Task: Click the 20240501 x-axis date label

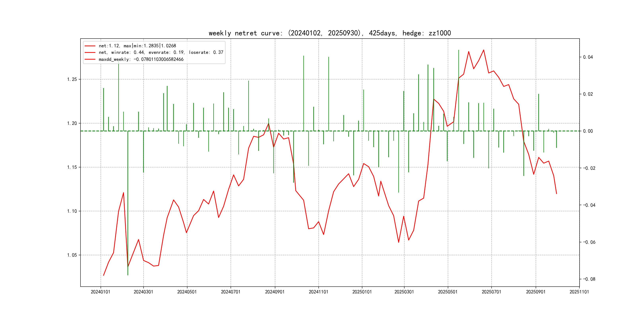Action: [x=187, y=292]
